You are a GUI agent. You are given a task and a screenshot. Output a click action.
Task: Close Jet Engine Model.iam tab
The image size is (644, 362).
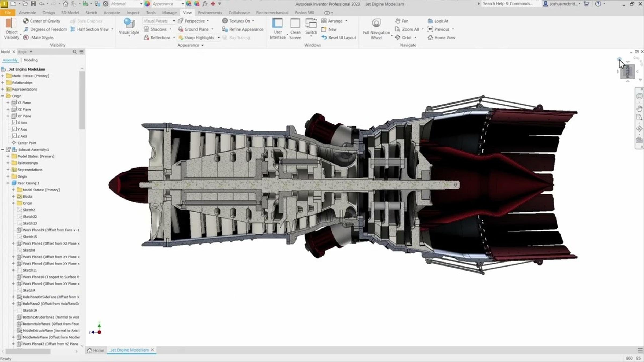pyautogui.click(x=152, y=350)
